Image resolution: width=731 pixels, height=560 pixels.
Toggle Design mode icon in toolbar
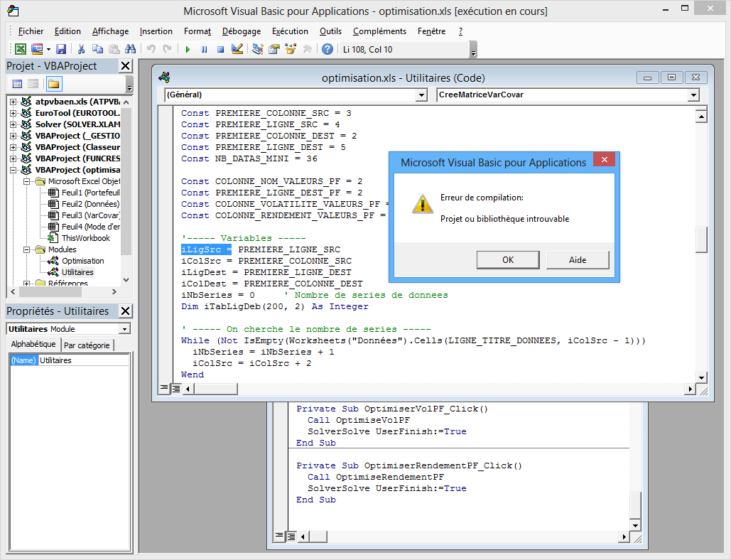237,49
